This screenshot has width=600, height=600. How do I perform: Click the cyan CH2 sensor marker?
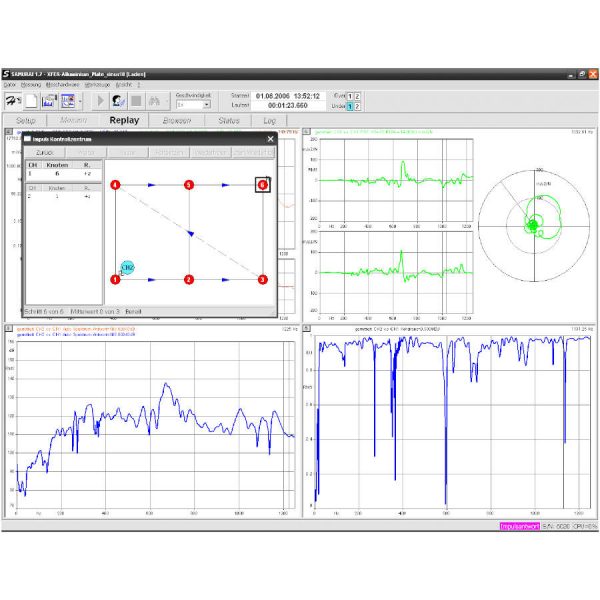pyautogui.click(x=127, y=267)
